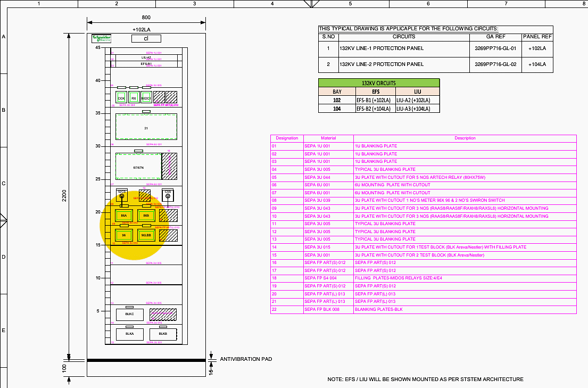Click the CSS selector switch symbol
The height and width of the screenshot is (388, 588).
pos(168,195)
